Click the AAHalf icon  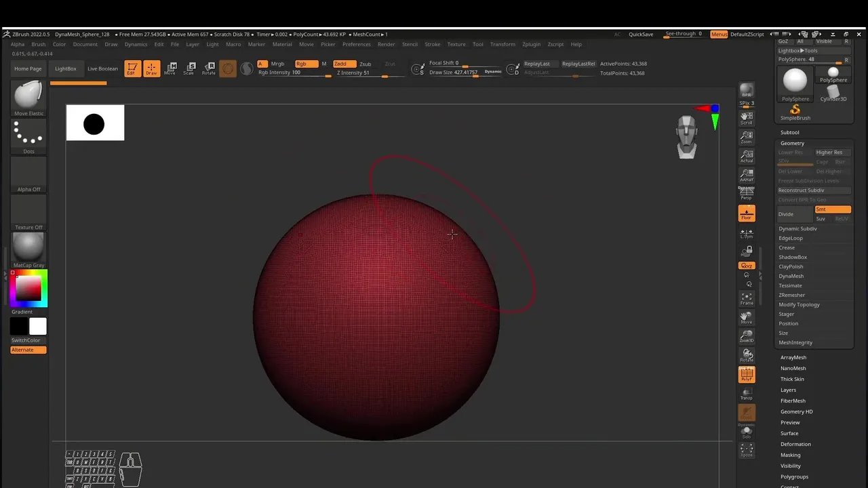pos(747,175)
